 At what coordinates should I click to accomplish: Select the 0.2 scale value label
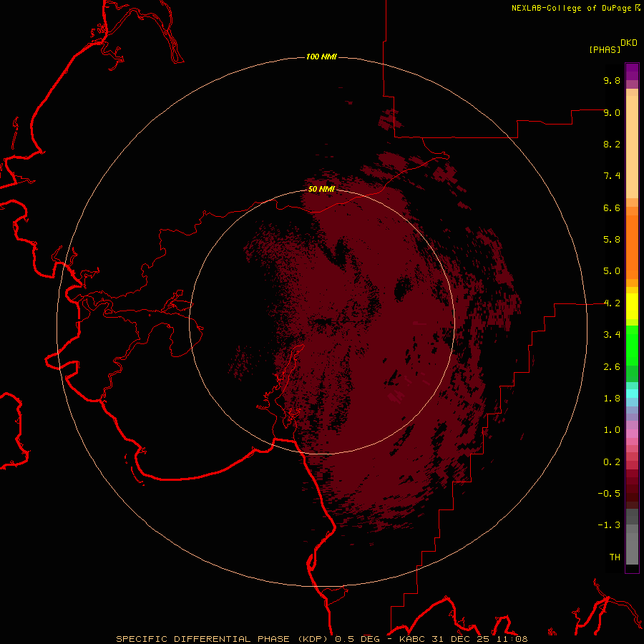pyautogui.click(x=612, y=462)
